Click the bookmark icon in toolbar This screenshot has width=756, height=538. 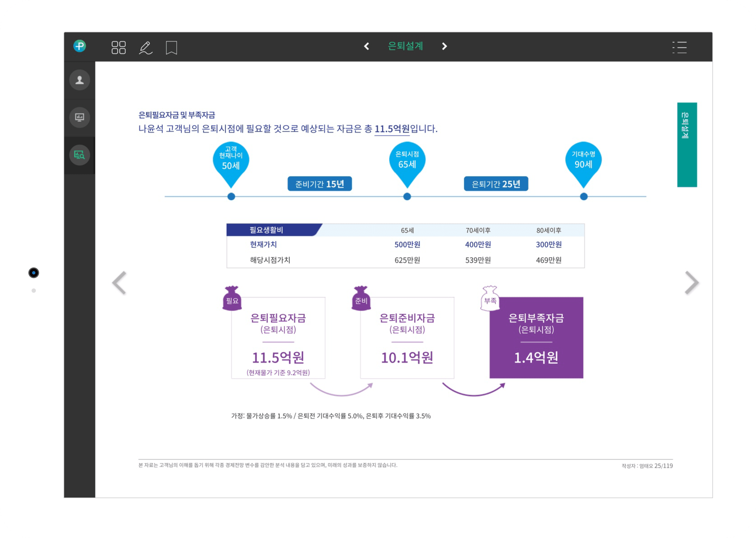tap(171, 48)
